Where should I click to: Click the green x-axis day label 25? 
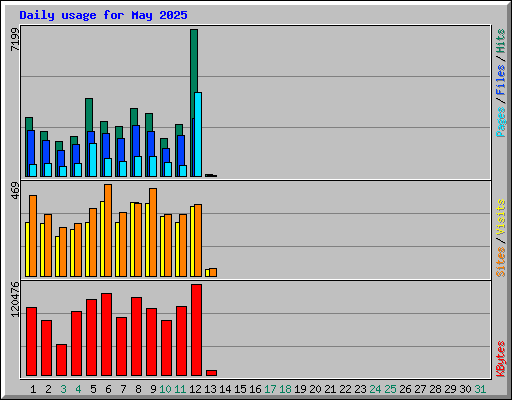pyautogui.click(x=390, y=389)
